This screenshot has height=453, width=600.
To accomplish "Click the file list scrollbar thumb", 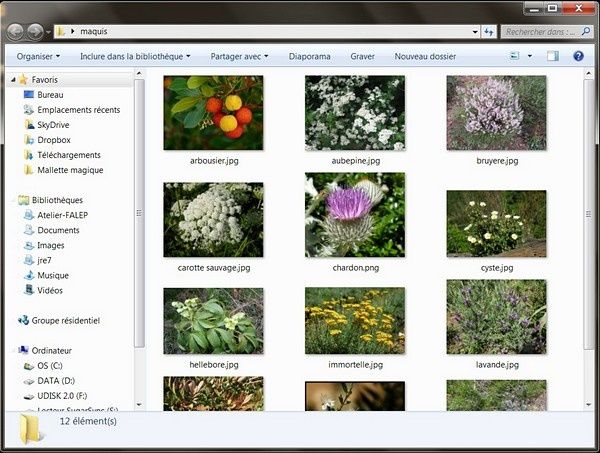I will point(589,214).
